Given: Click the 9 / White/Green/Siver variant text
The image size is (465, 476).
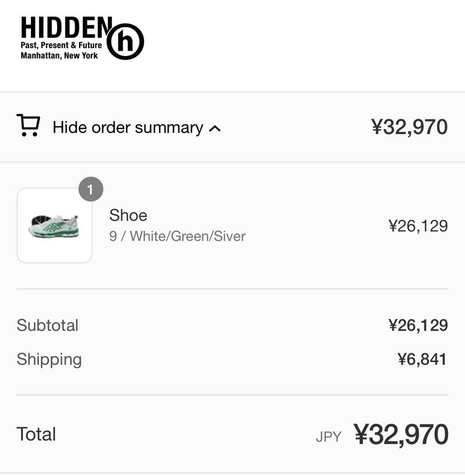Looking at the screenshot, I should coord(178,236).
